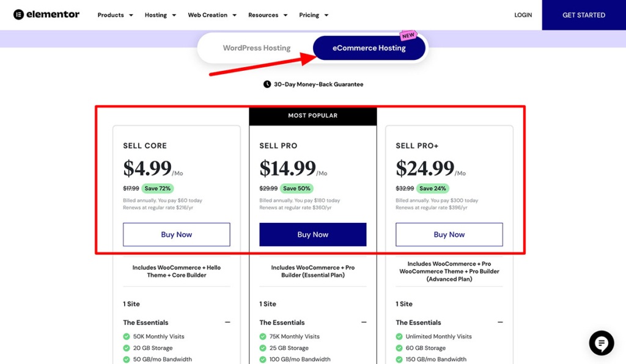The height and width of the screenshot is (364, 626).
Task: Click the Save 50% badge under Sell Pro
Action: pos(297,189)
